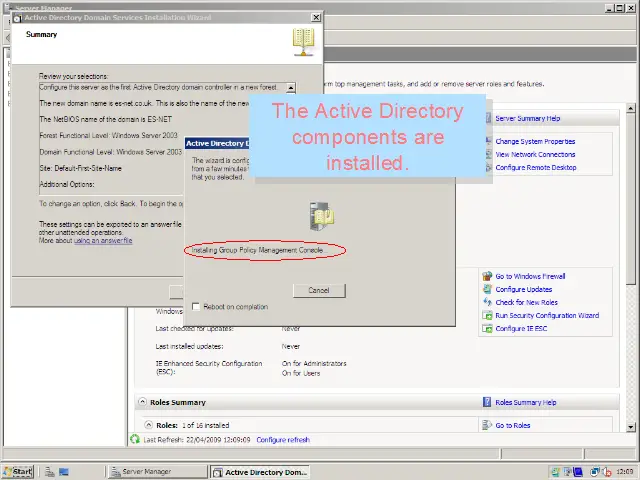Screen dimensions: 640x480
Task: Click the Check for New Roles icon
Action: pyautogui.click(x=487, y=302)
